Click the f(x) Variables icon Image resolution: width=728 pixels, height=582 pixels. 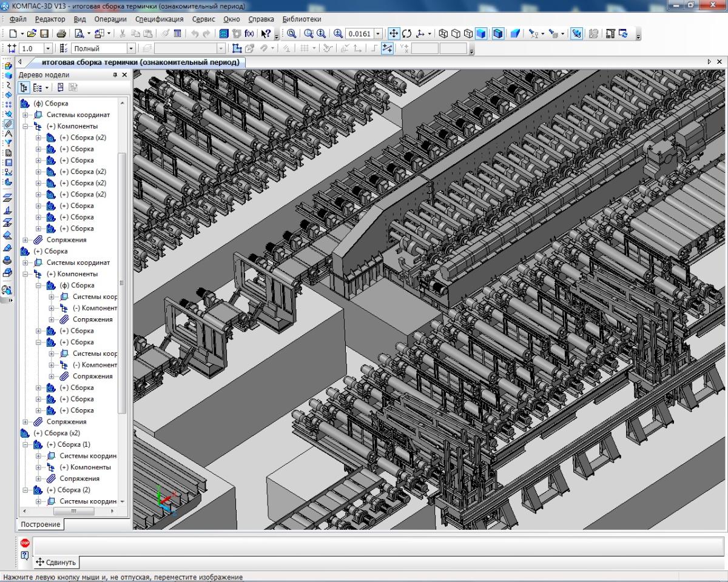tap(249, 34)
